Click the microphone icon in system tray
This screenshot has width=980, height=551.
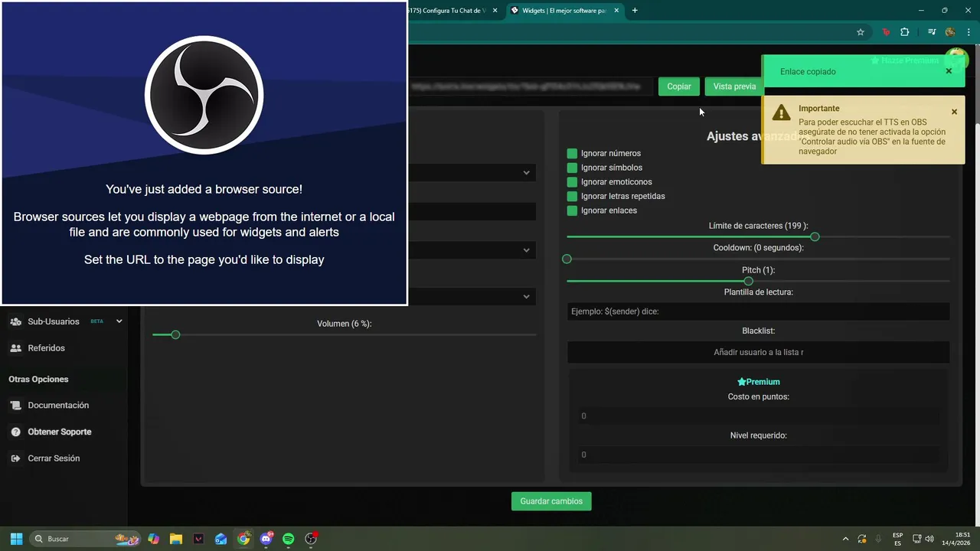(878, 539)
